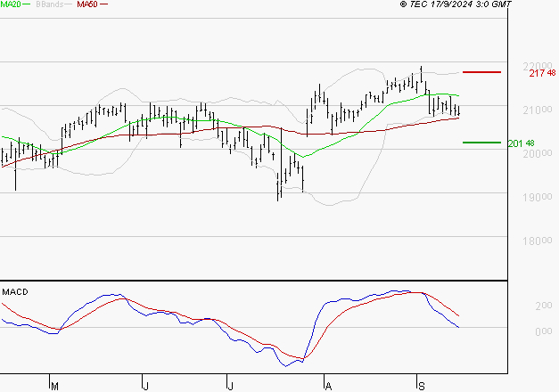Click the 190.00 price axis label
This screenshot has width=559, height=392.
click(x=538, y=198)
